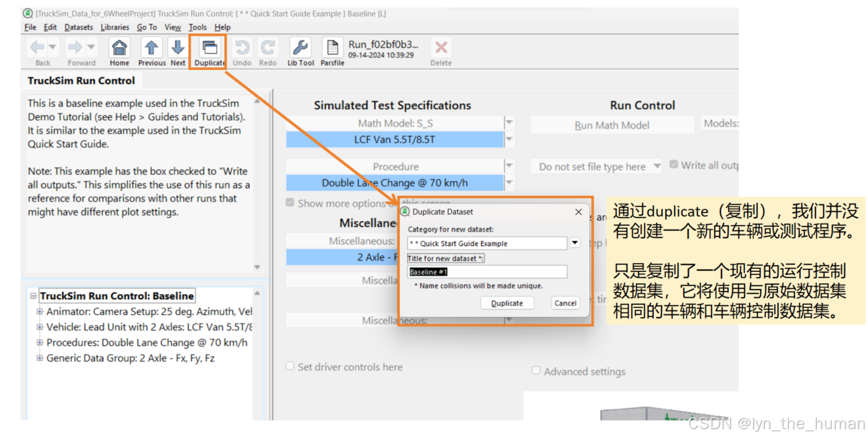
Task: Open Back history dropdown arrow
Action: (x=53, y=48)
